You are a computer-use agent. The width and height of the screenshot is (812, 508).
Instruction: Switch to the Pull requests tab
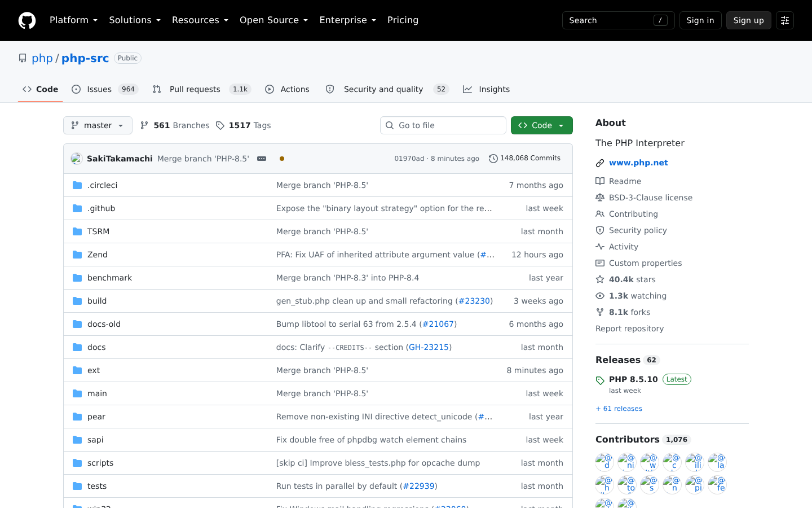coord(201,89)
